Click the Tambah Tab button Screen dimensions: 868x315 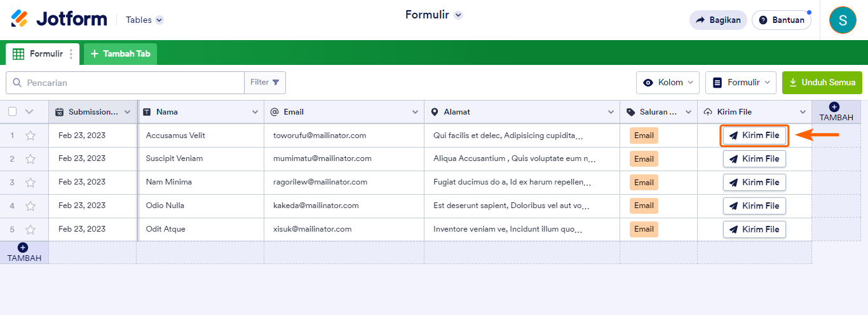tap(121, 54)
